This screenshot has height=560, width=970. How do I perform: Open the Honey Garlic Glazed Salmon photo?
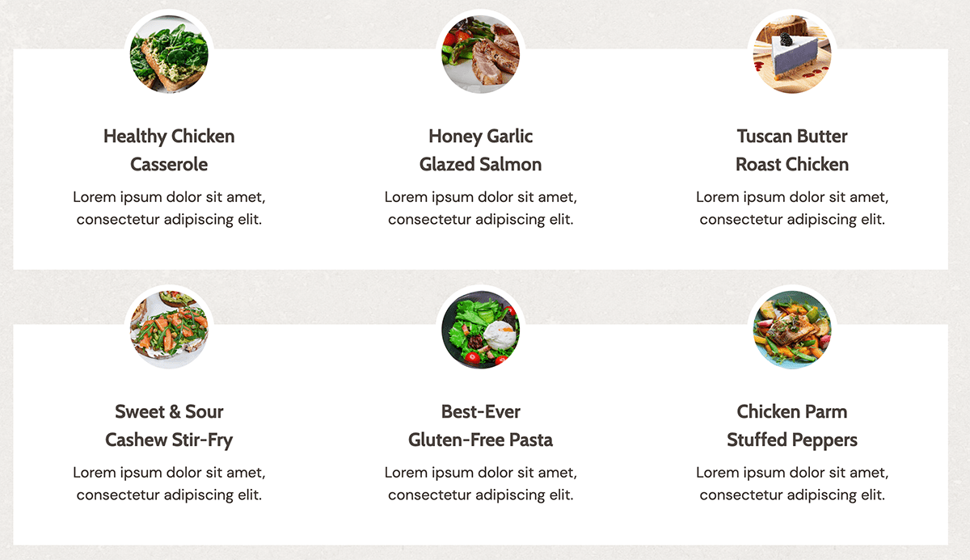[480, 54]
